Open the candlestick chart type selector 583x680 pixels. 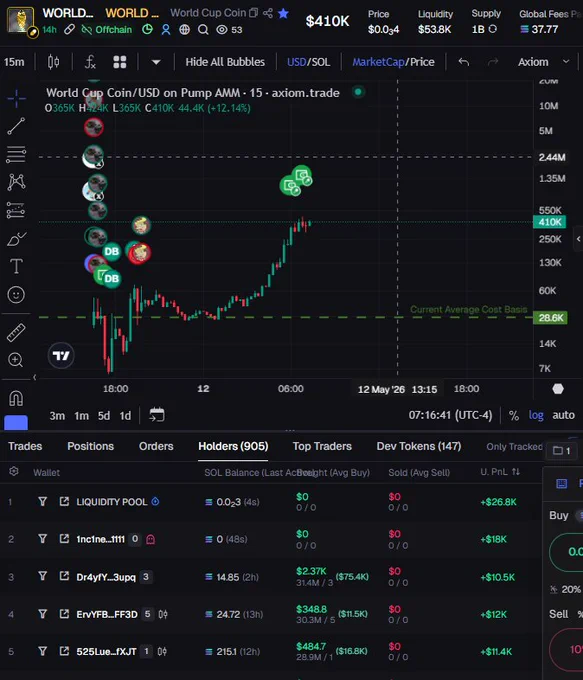53,62
